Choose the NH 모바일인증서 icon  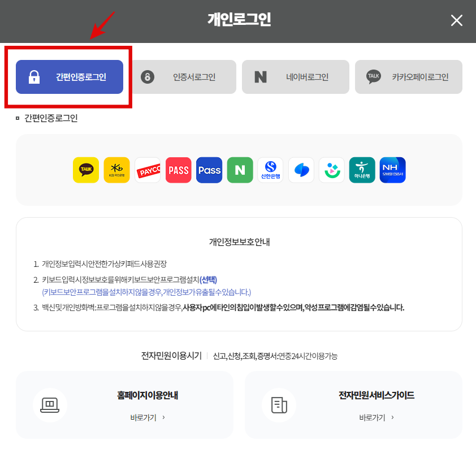[392, 170]
